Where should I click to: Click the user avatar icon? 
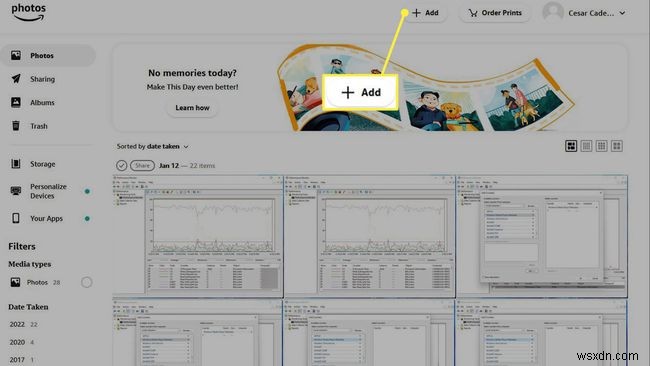[553, 12]
